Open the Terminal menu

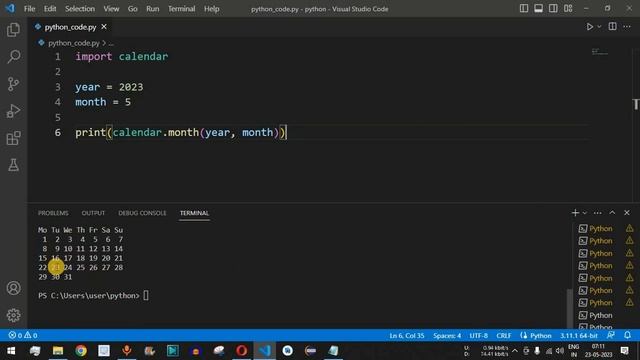coord(182,9)
